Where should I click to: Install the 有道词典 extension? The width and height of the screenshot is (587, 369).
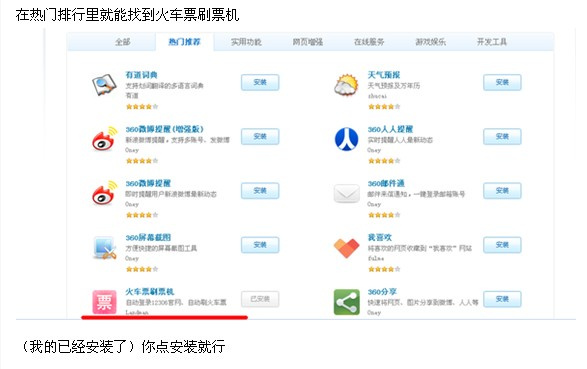click(x=260, y=82)
